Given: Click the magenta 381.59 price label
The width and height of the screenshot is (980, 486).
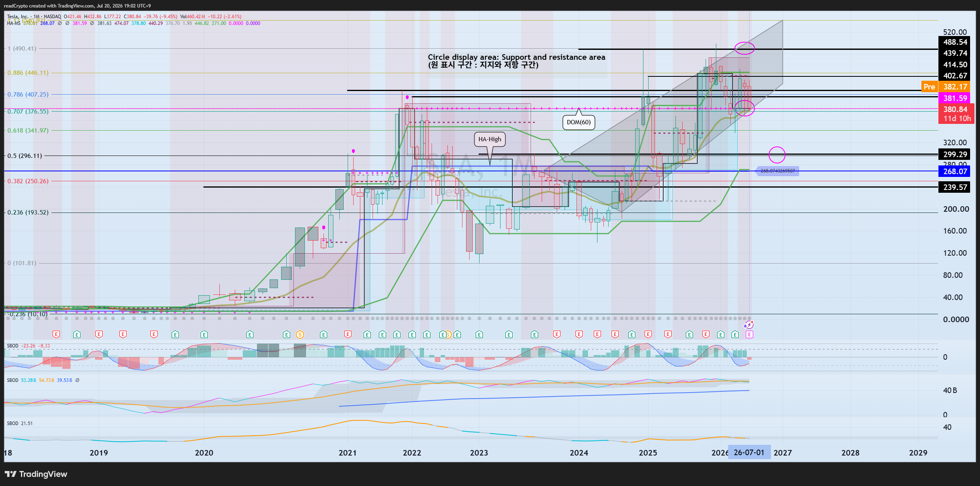Looking at the screenshot, I should (x=955, y=98).
